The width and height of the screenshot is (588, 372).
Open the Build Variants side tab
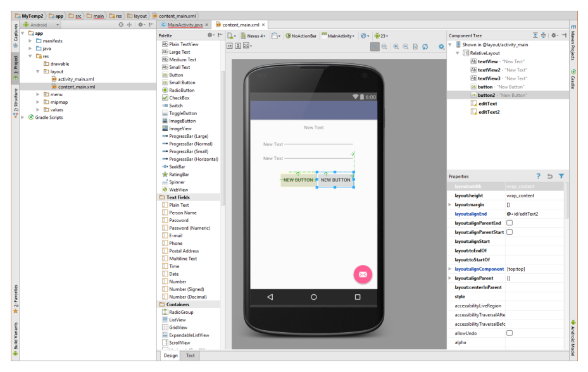click(x=16, y=338)
